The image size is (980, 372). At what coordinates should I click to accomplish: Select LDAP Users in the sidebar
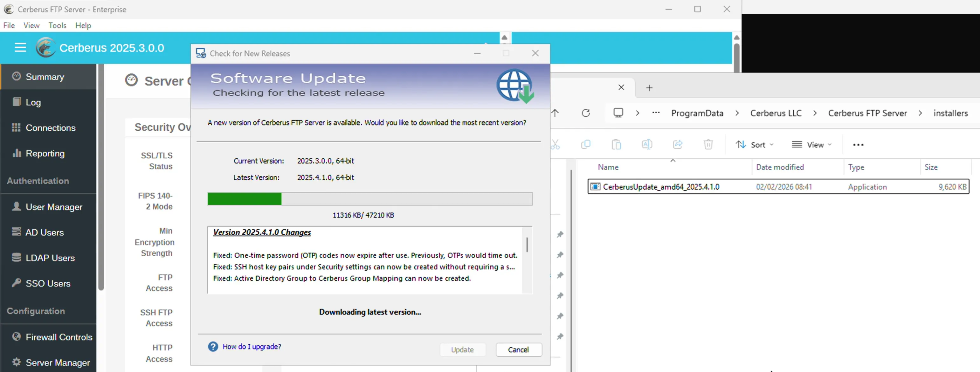[x=50, y=258]
